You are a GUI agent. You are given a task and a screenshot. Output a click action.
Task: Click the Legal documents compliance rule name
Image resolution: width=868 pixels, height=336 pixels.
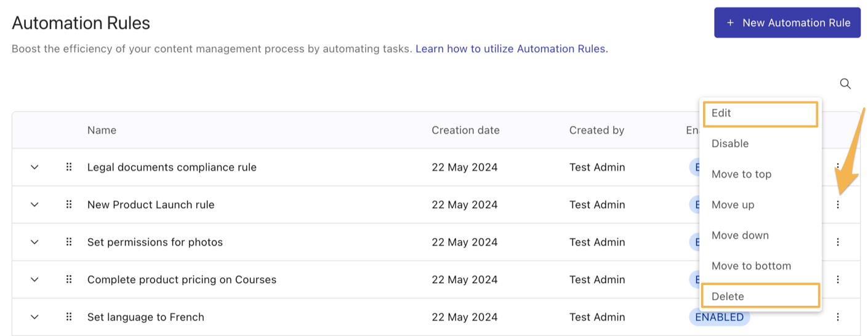click(172, 167)
